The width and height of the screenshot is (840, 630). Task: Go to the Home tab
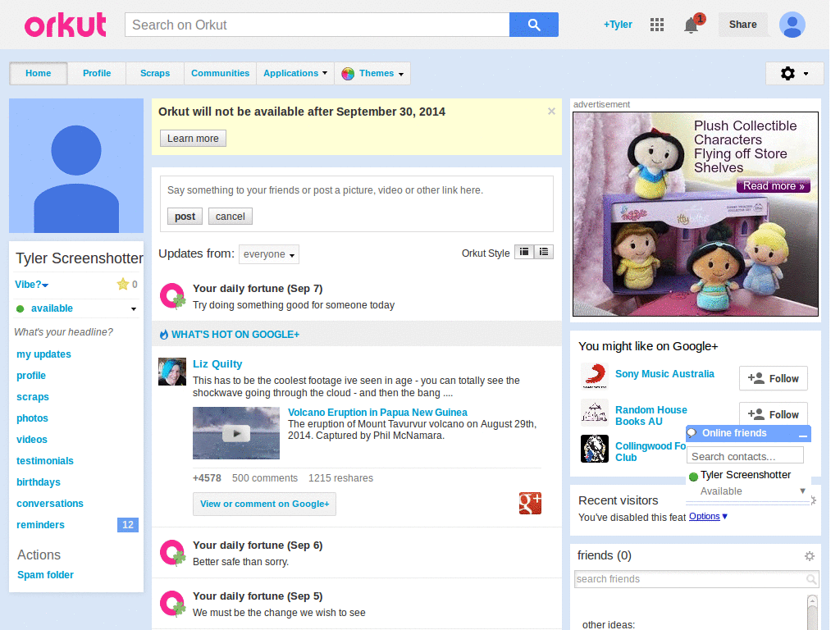click(x=38, y=73)
